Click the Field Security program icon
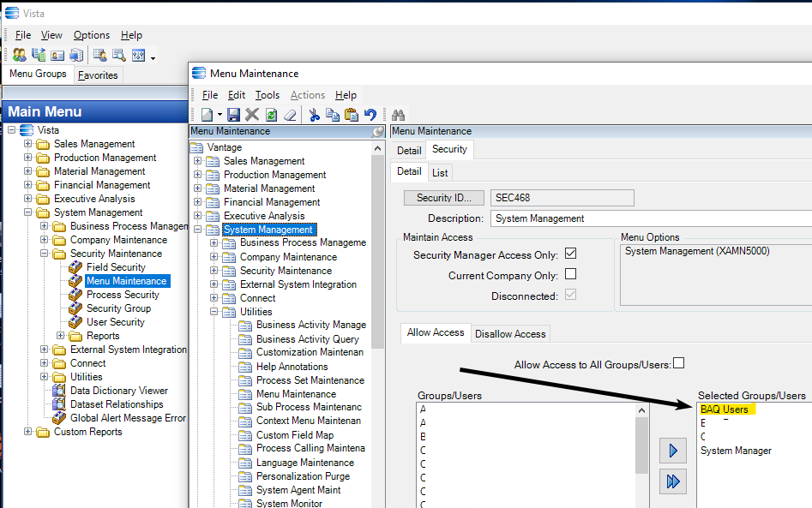Image resolution: width=812 pixels, height=508 pixels. click(75, 267)
